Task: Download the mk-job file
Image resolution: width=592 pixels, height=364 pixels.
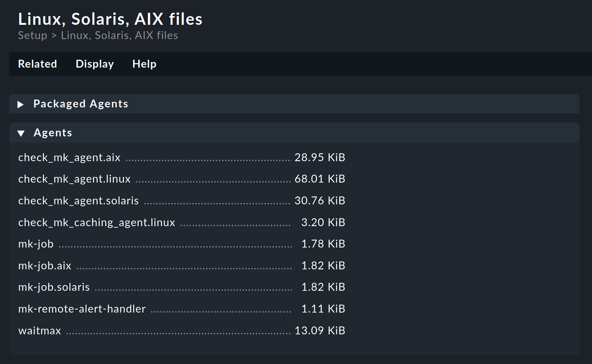Action: 36,244
